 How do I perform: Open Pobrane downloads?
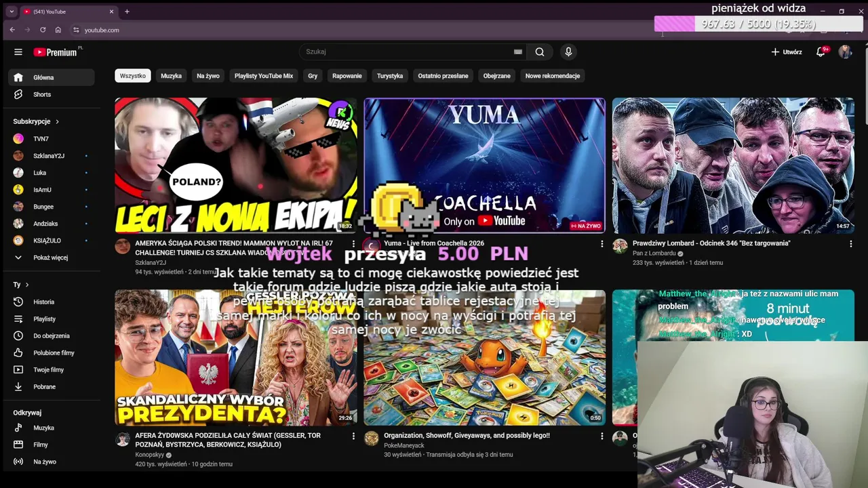click(x=52, y=386)
